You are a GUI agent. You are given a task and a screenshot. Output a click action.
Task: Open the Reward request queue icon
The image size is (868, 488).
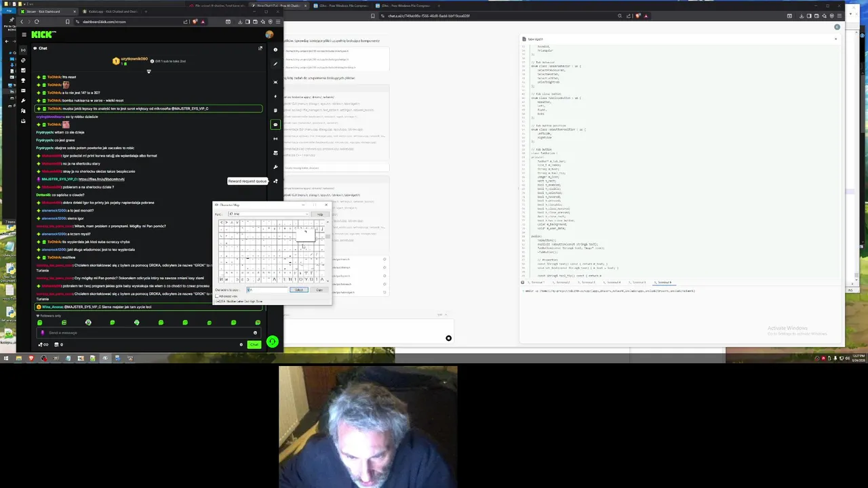275,181
